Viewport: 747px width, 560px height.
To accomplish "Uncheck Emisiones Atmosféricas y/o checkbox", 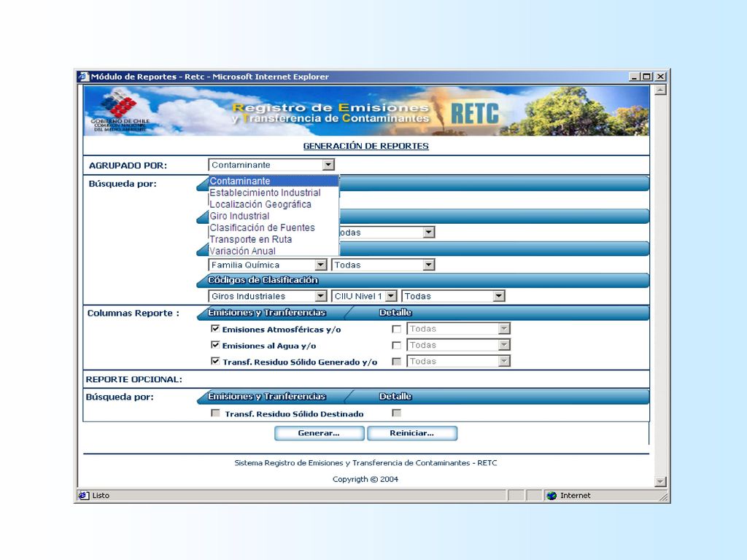I will (x=215, y=329).
